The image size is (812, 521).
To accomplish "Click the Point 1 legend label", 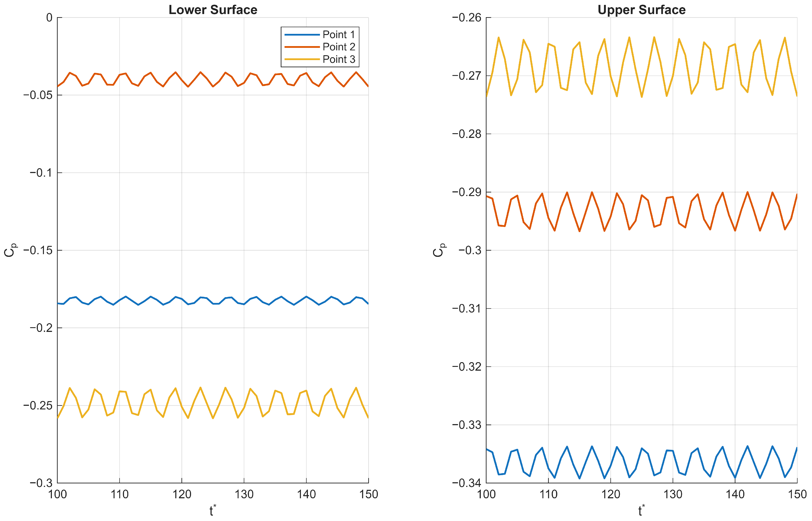I will click(338, 35).
